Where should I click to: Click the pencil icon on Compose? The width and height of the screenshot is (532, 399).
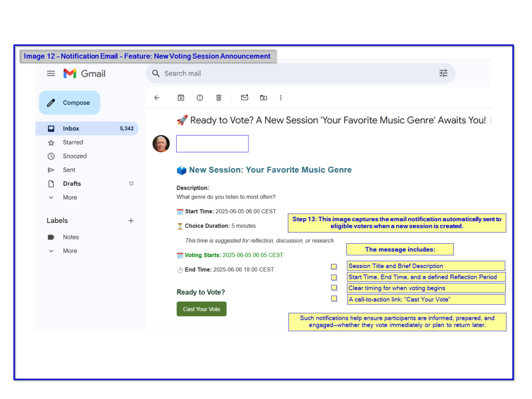[51, 103]
